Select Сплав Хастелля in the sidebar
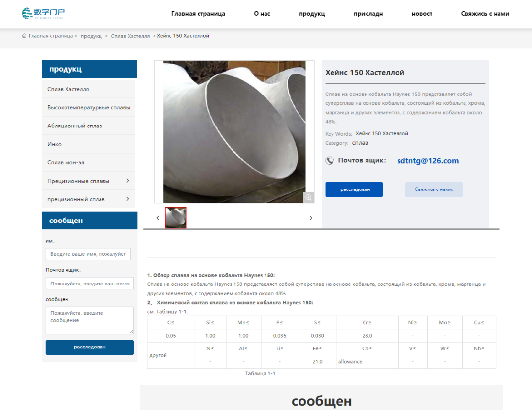 (89, 89)
